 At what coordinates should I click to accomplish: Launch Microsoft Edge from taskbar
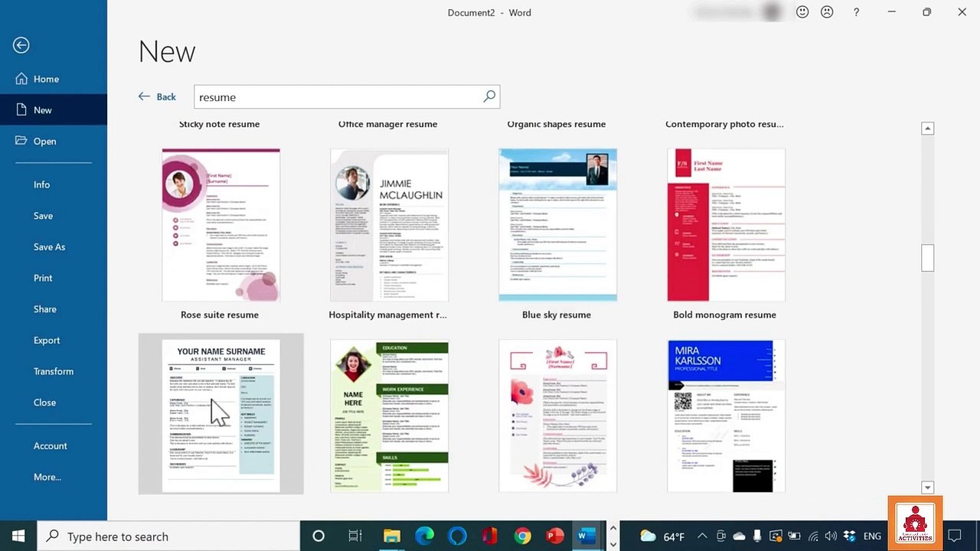(x=425, y=536)
